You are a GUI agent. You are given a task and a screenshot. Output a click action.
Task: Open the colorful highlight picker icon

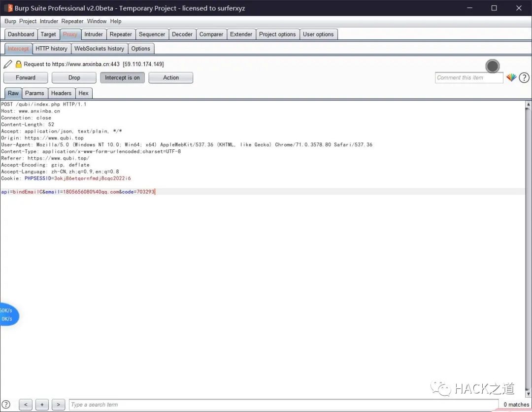pyautogui.click(x=511, y=78)
